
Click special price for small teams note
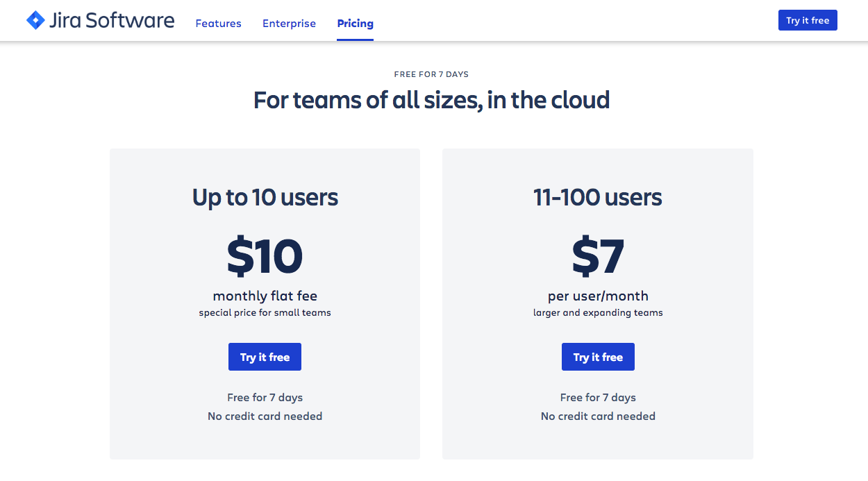pyautogui.click(x=265, y=312)
